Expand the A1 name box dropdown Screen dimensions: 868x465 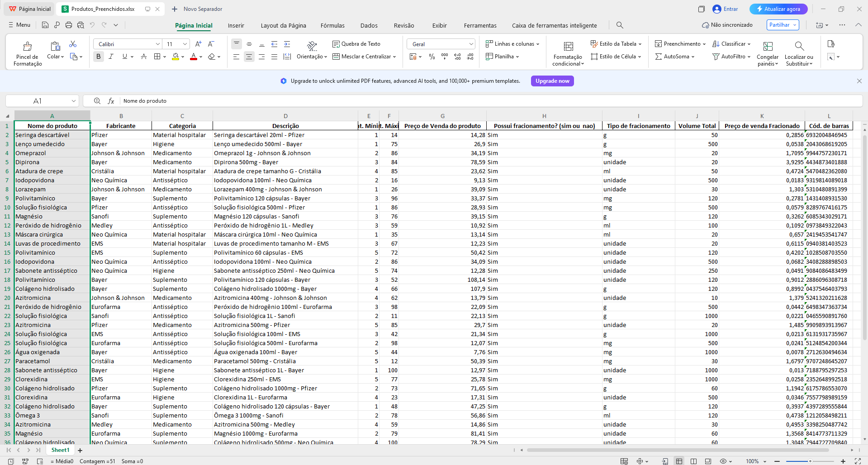pos(73,101)
